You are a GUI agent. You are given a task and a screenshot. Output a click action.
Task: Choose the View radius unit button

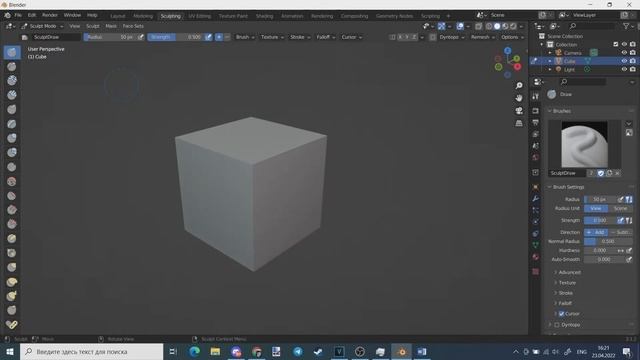tap(596, 209)
